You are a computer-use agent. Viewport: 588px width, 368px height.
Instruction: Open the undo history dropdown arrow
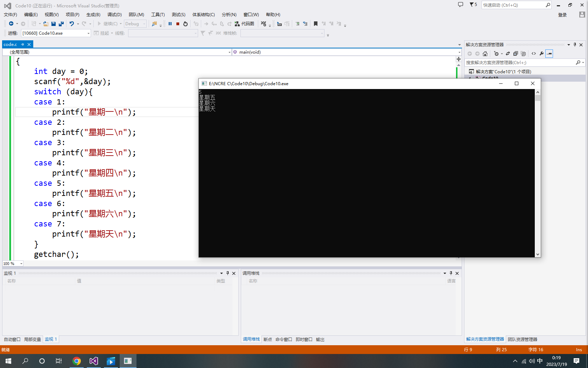78,23
